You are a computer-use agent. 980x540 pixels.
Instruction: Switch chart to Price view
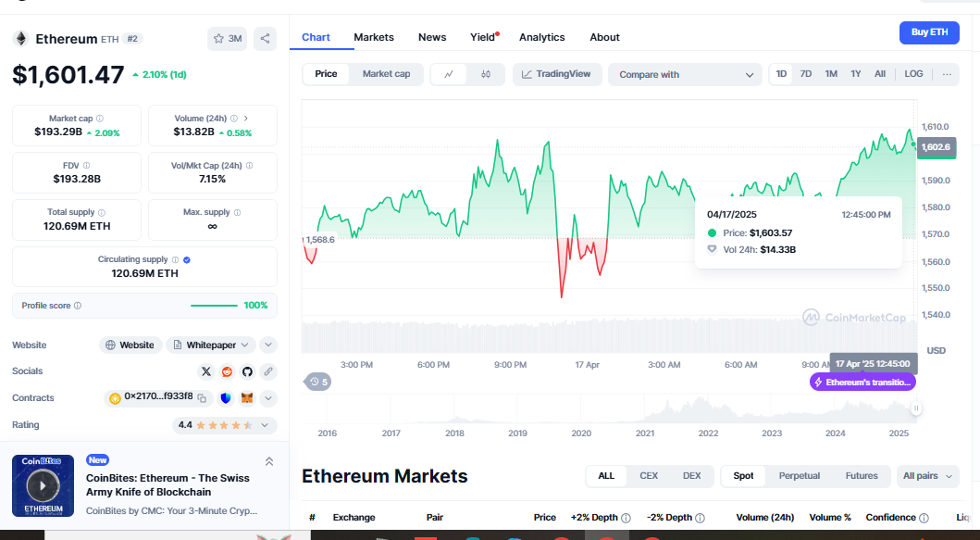coord(326,74)
